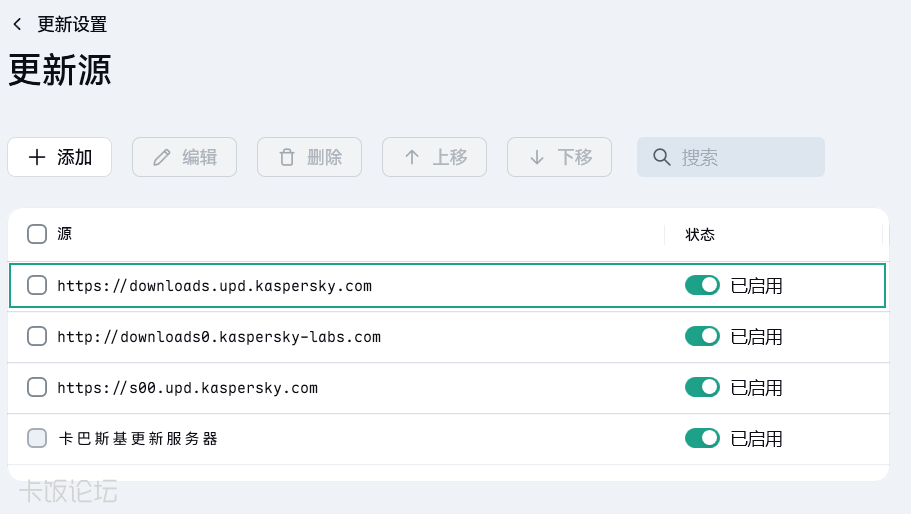Image resolution: width=911 pixels, height=514 pixels.
Task: Select the 卡巴斯基更新服务器 checkbox
Action: click(x=37, y=438)
